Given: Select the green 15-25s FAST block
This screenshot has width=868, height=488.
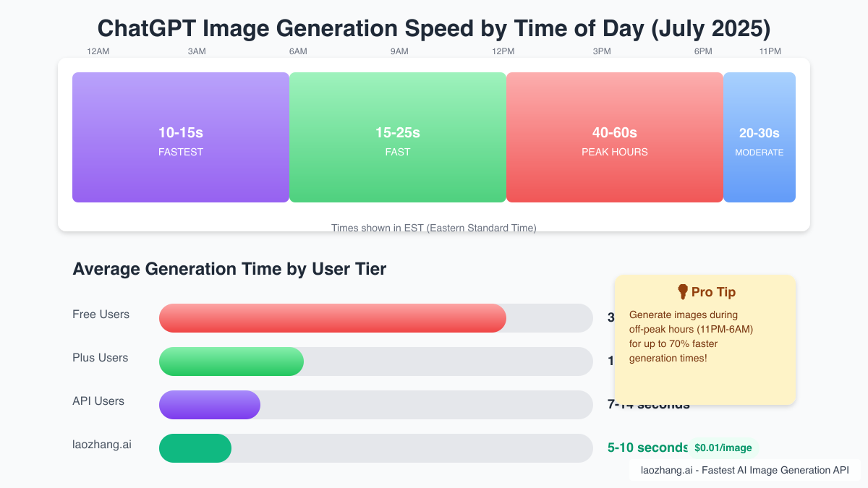Looking at the screenshot, I should click(x=398, y=137).
